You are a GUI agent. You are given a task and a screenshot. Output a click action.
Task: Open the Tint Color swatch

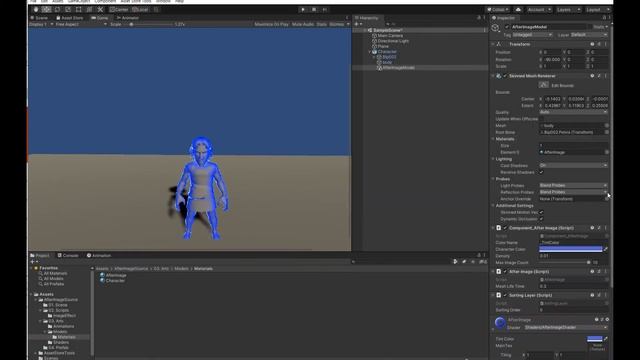click(x=594, y=339)
